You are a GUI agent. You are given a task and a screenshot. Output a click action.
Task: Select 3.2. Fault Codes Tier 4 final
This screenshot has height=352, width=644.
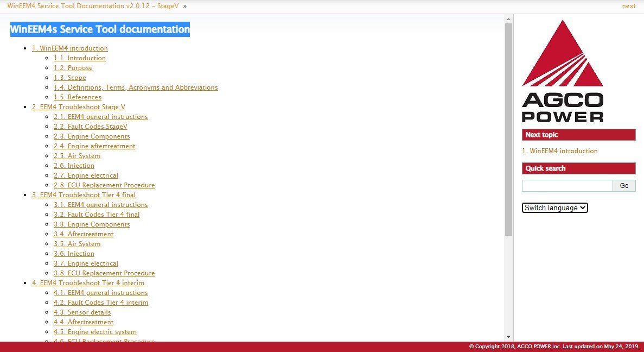pos(96,215)
